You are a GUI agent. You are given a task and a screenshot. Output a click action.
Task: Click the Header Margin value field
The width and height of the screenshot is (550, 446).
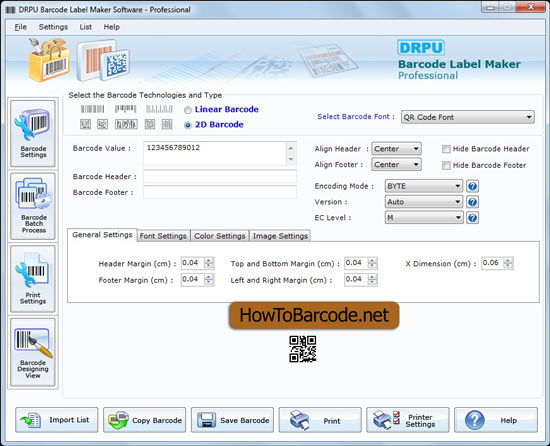click(193, 263)
